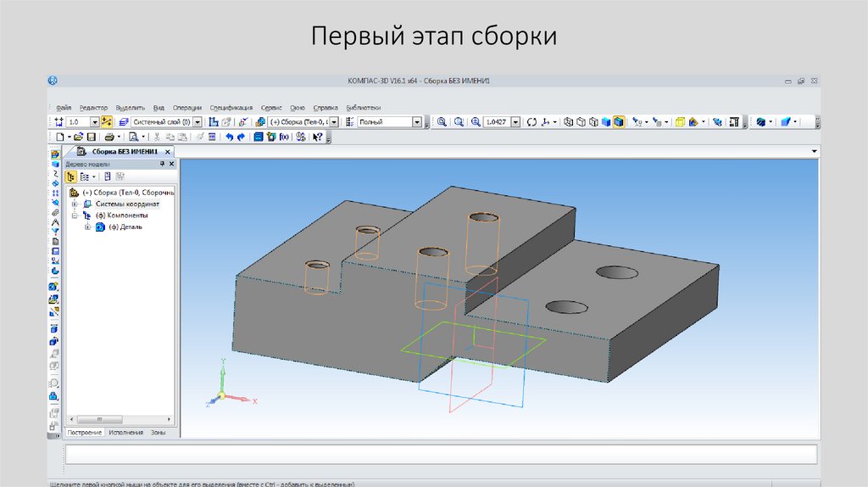Switch to the Зоны tab

coord(158,433)
